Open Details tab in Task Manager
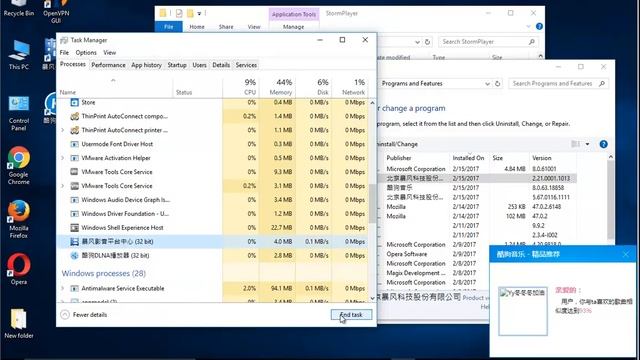The width and height of the screenshot is (640, 360). click(x=221, y=65)
